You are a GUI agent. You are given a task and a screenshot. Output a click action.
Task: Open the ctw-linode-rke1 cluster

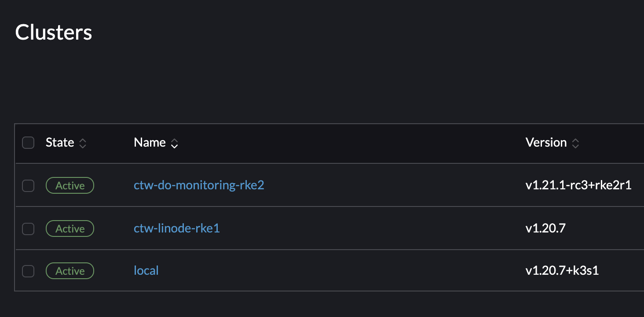pos(176,228)
